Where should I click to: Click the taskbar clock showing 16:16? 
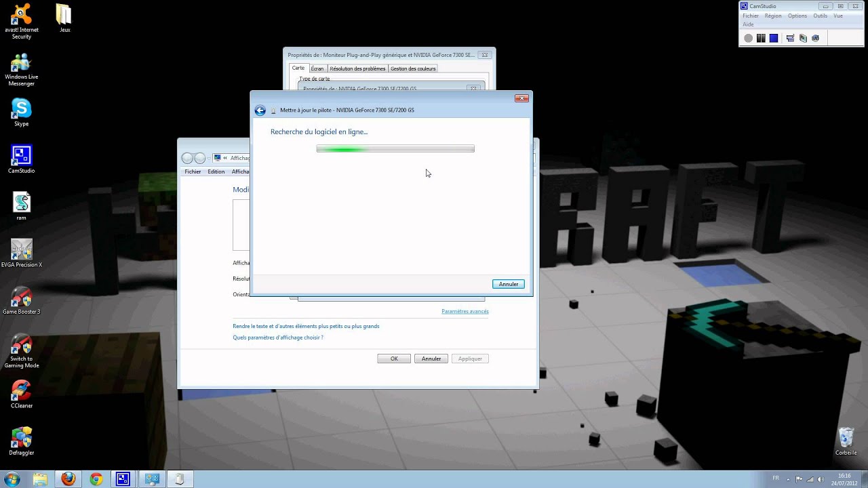[x=844, y=479]
